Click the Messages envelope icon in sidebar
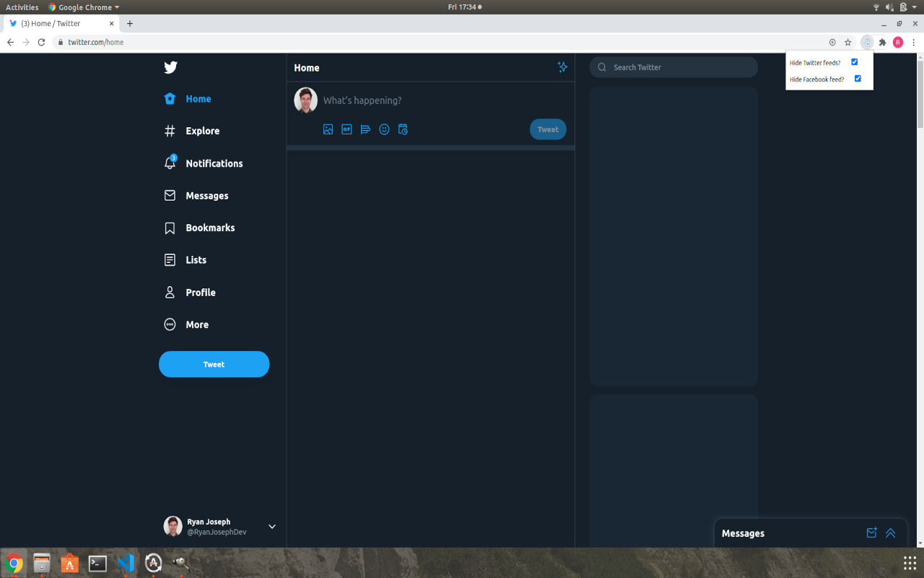This screenshot has height=578, width=924. (170, 196)
